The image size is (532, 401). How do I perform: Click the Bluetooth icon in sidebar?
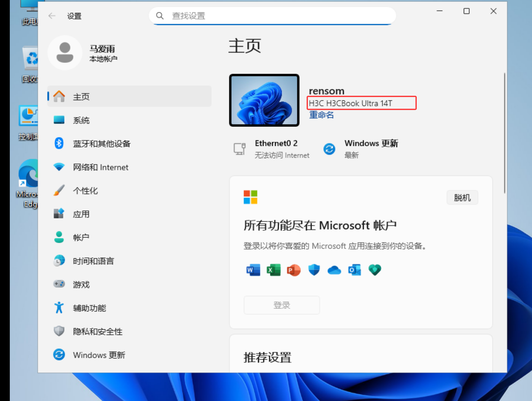click(x=59, y=143)
